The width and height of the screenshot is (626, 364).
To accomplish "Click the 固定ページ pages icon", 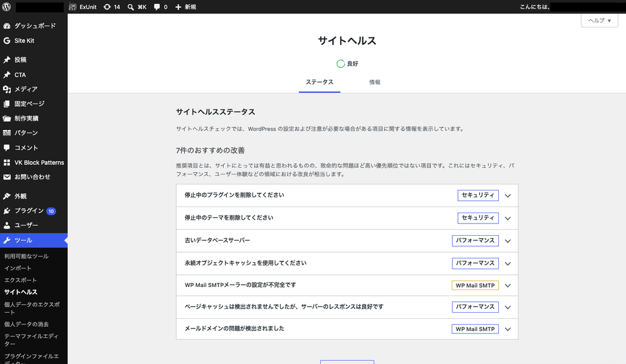I will pyautogui.click(x=7, y=104).
